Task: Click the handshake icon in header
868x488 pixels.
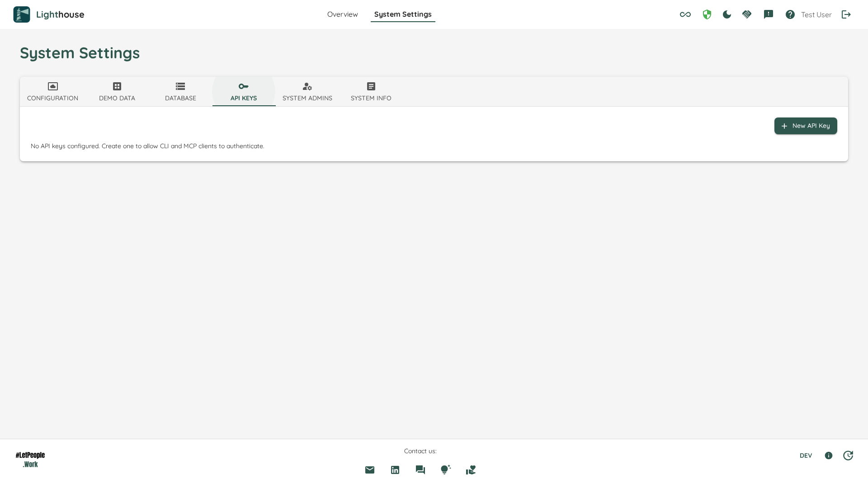Action: pos(747,14)
